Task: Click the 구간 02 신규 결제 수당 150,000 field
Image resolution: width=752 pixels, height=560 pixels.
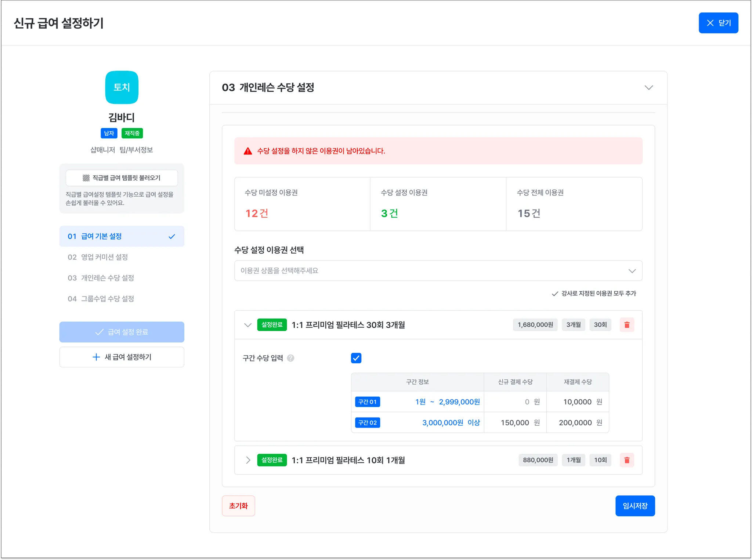Action: (515, 423)
